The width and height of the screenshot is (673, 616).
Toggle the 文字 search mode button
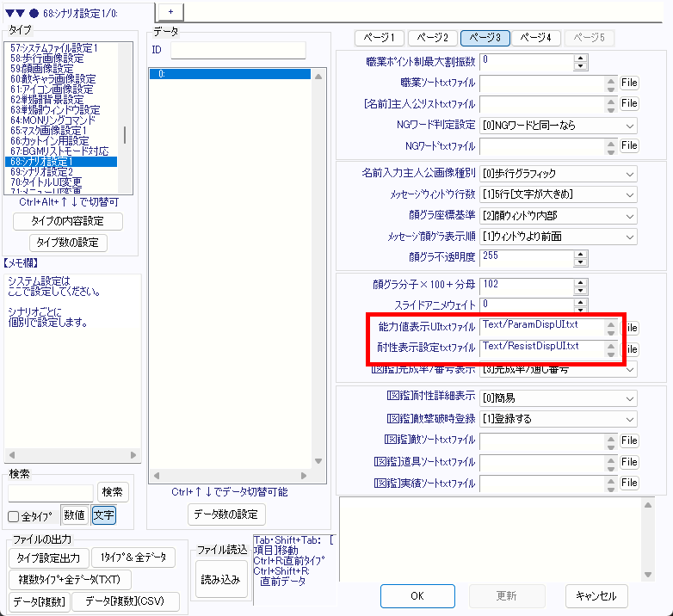click(x=103, y=515)
